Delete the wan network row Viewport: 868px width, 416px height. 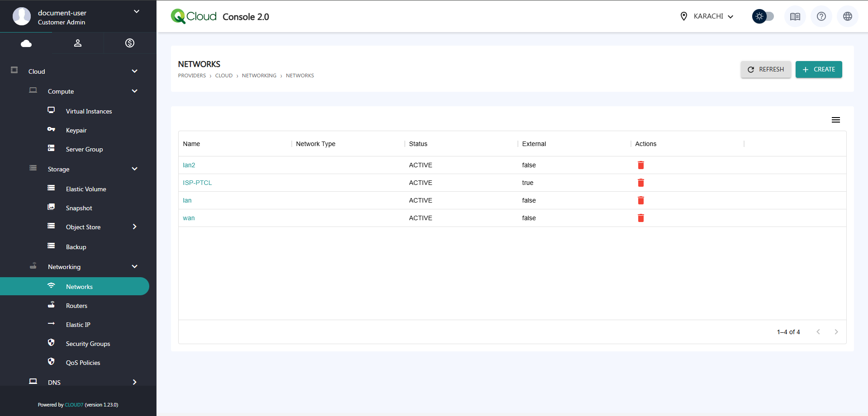640,218
